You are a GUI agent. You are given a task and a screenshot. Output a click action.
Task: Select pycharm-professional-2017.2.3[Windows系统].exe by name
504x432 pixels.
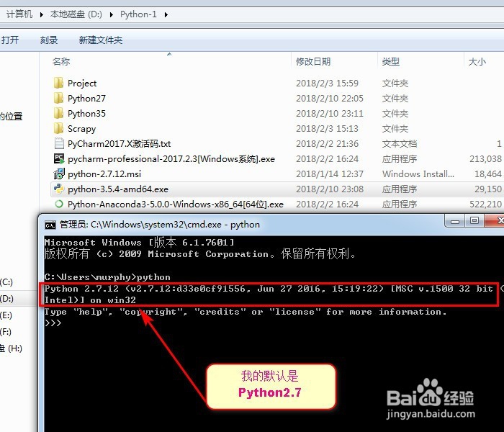point(171,159)
